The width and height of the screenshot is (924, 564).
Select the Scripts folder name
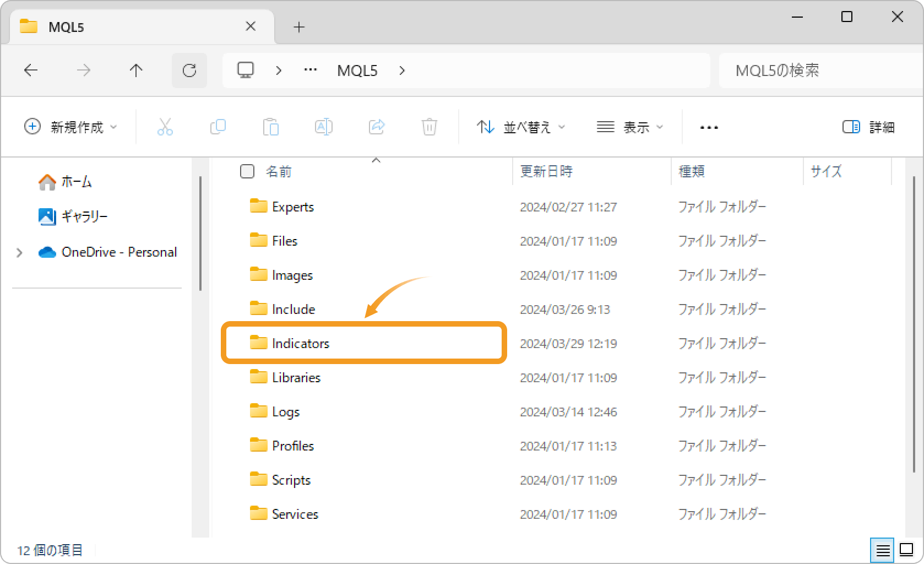pyautogui.click(x=291, y=480)
